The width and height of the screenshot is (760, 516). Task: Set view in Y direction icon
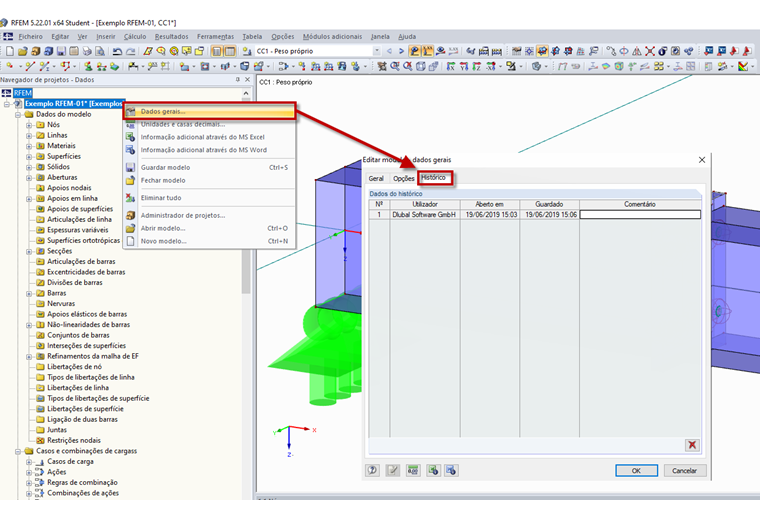tap(464, 66)
